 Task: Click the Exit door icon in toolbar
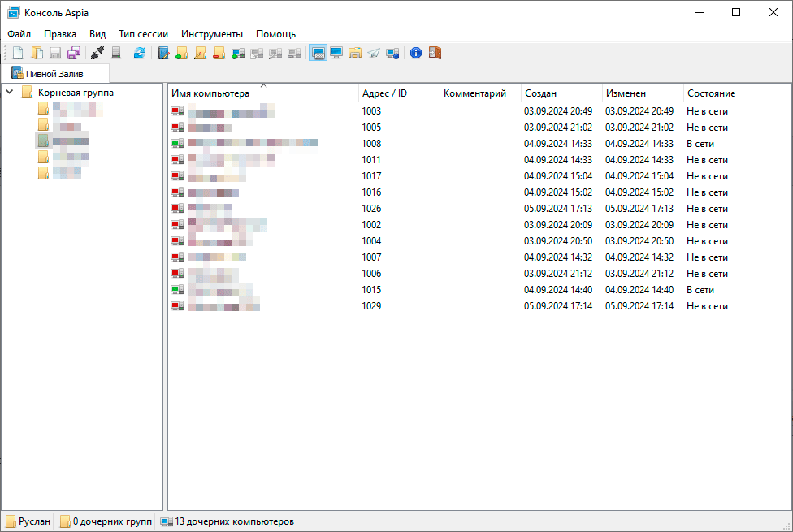click(435, 54)
